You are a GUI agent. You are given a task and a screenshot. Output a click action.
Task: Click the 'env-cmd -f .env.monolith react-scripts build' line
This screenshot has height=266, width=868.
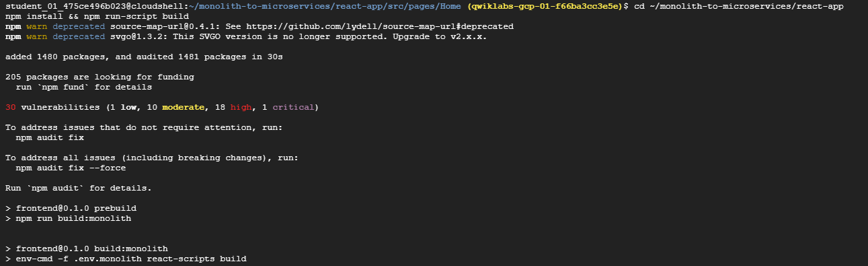pos(126,259)
